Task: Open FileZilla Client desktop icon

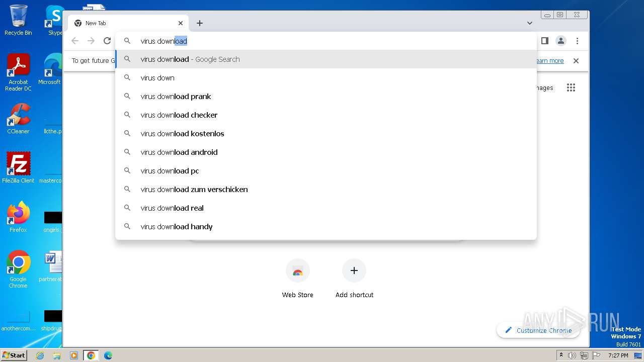Action: [18, 168]
